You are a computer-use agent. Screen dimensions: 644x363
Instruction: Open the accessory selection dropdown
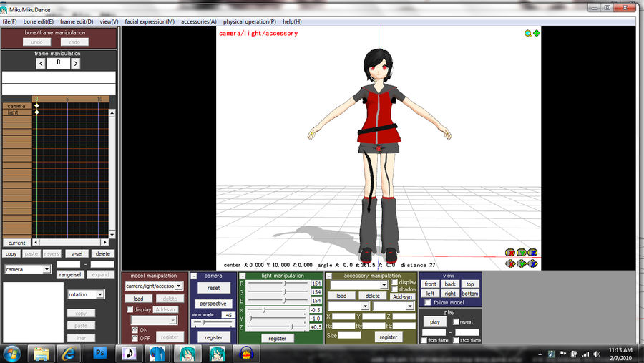(359, 284)
